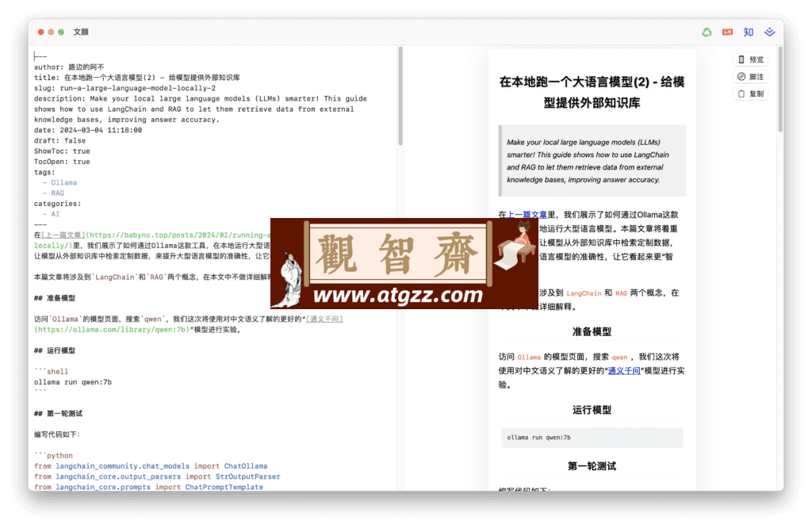Click the 'draft: false' line
This screenshot has width=812, height=528.
(59, 140)
